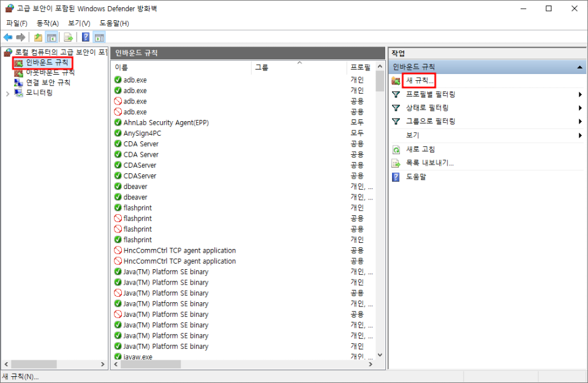Image resolution: width=588 pixels, height=383 pixels.
Task: Click 새 규칙... in the actions pane
Action: (x=420, y=80)
